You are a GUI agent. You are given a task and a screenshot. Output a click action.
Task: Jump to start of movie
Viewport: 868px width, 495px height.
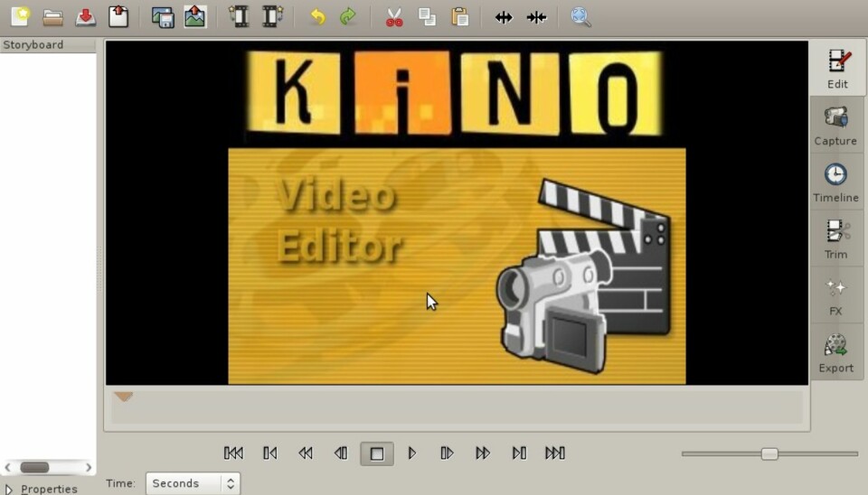[233, 453]
